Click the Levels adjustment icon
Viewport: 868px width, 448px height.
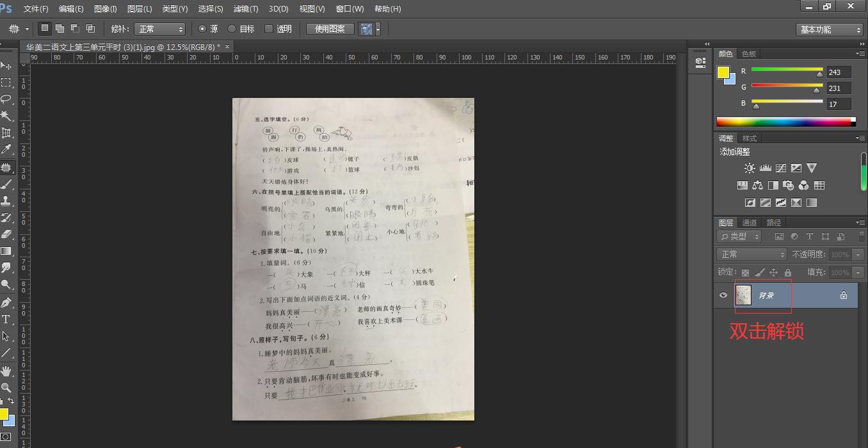(766, 168)
